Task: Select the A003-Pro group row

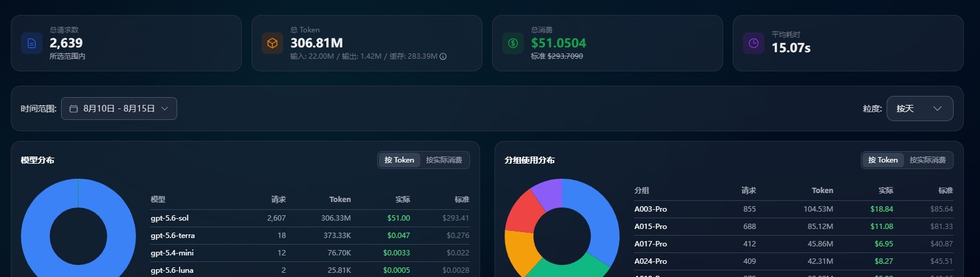Action: click(x=794, y=209)
